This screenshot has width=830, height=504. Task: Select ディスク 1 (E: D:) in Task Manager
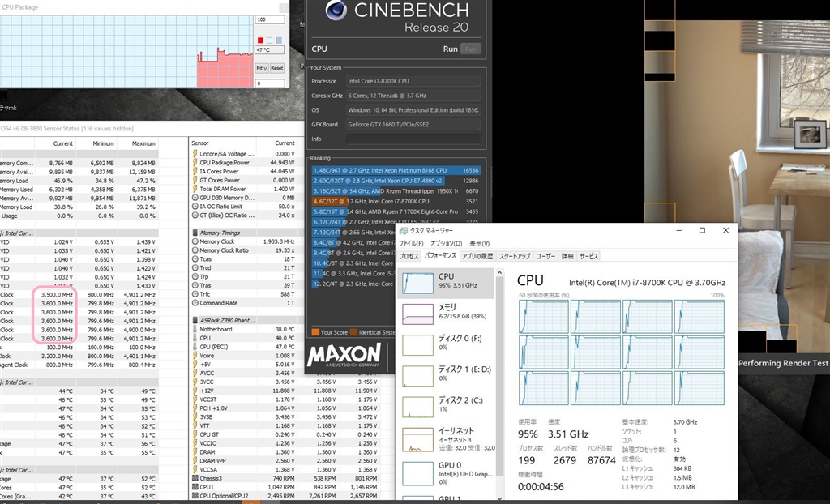[x=445, y=376]
